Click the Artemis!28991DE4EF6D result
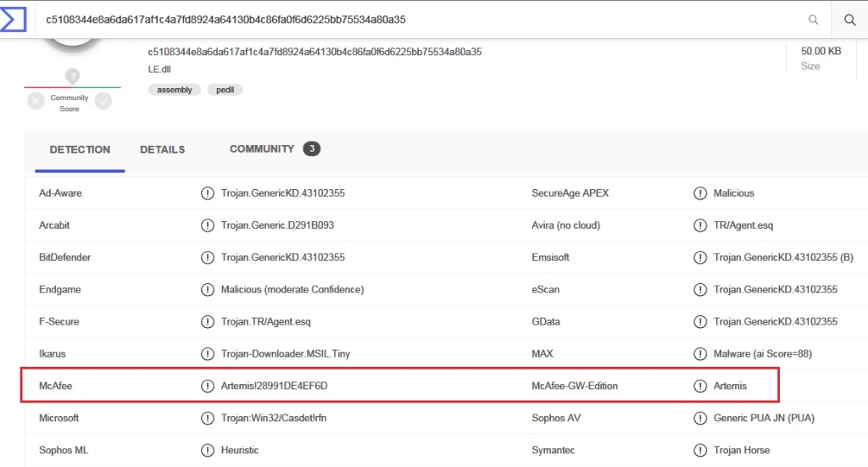This screenshot has width=868, height=467. click(x=274, y=386)
